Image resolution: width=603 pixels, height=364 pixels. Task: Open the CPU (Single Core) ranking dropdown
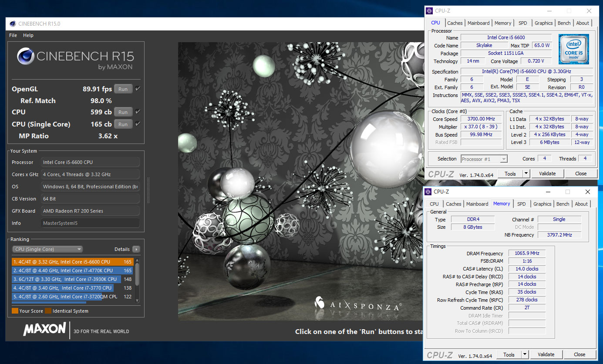coord(47,249)
